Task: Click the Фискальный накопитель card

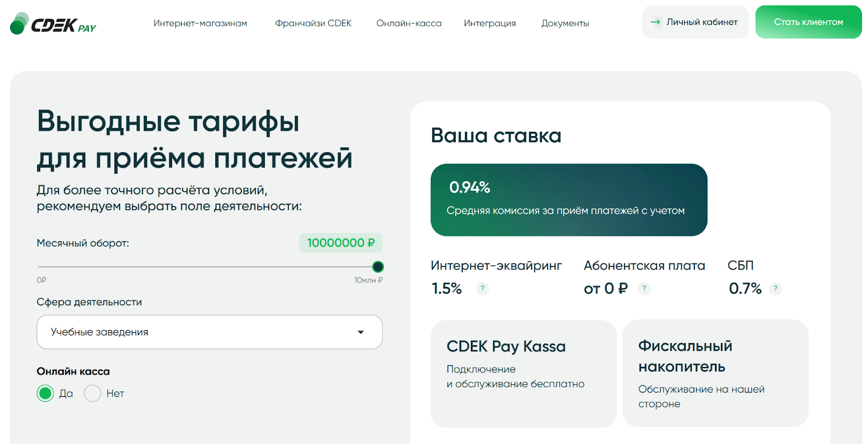Action: (714, 373)
